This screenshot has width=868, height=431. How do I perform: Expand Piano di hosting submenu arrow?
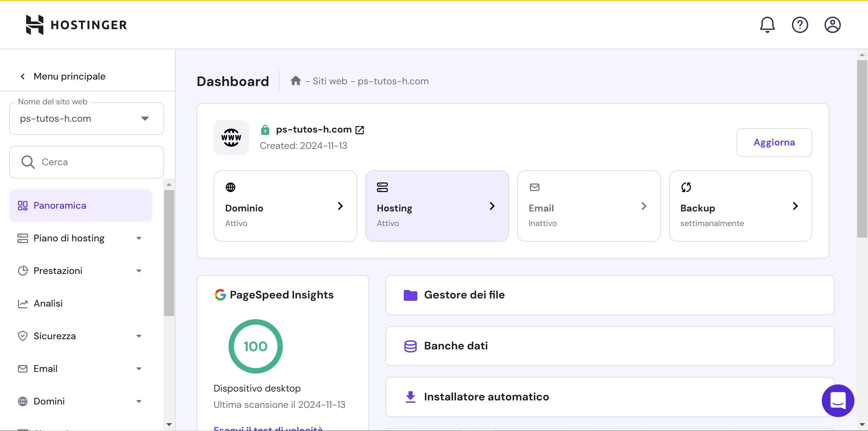[x=139, y=238]
